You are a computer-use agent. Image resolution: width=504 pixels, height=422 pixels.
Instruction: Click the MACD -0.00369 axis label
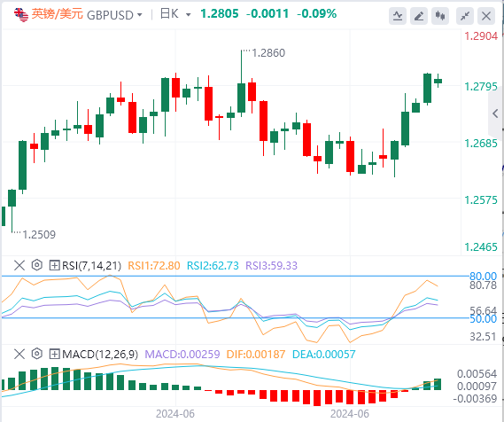tap(475, 399)
